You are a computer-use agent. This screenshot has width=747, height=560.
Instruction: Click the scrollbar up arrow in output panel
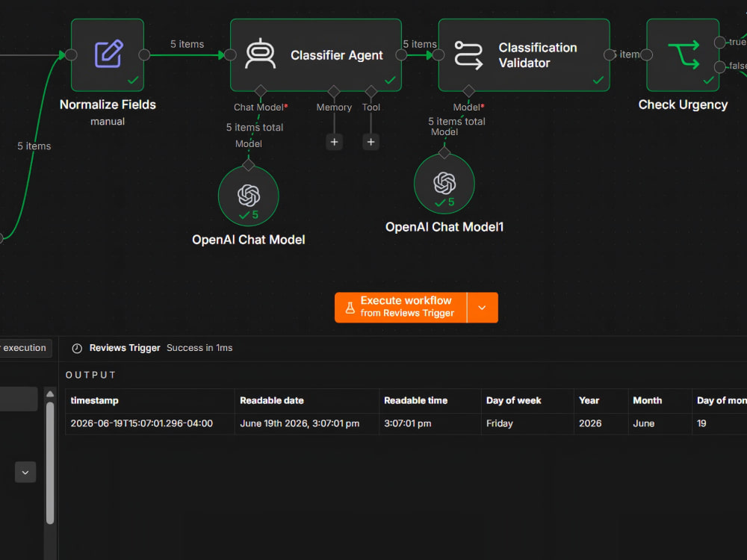tap(50, 393)
